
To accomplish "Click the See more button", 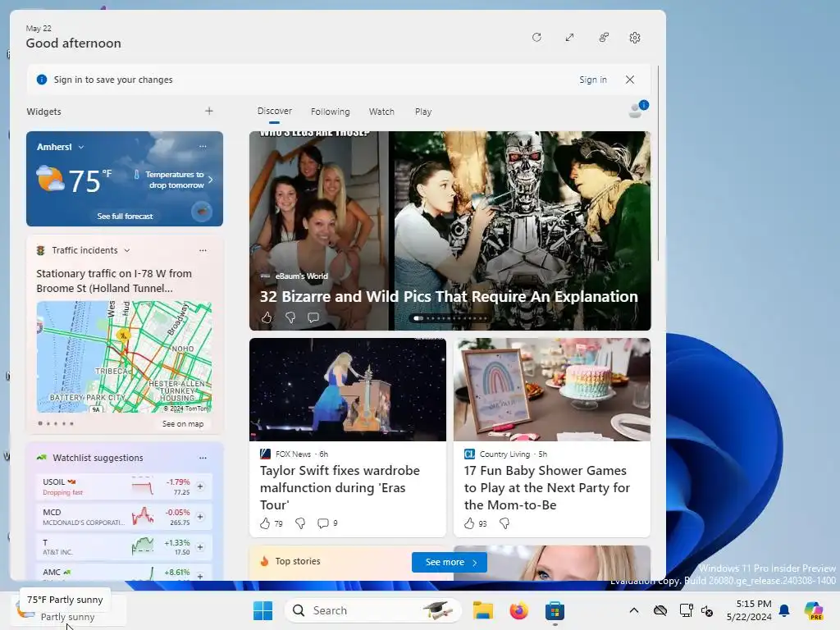I will pos(450,562).
